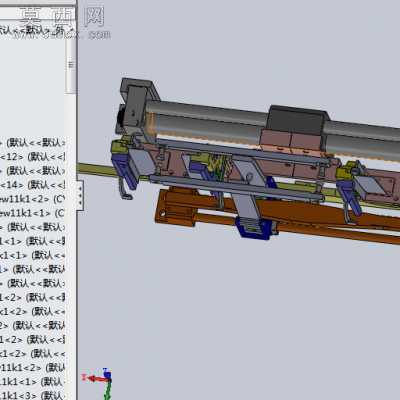Select the olive green rail in model
400x400 pixels.
pyautogui.click(x=97, y=169)
